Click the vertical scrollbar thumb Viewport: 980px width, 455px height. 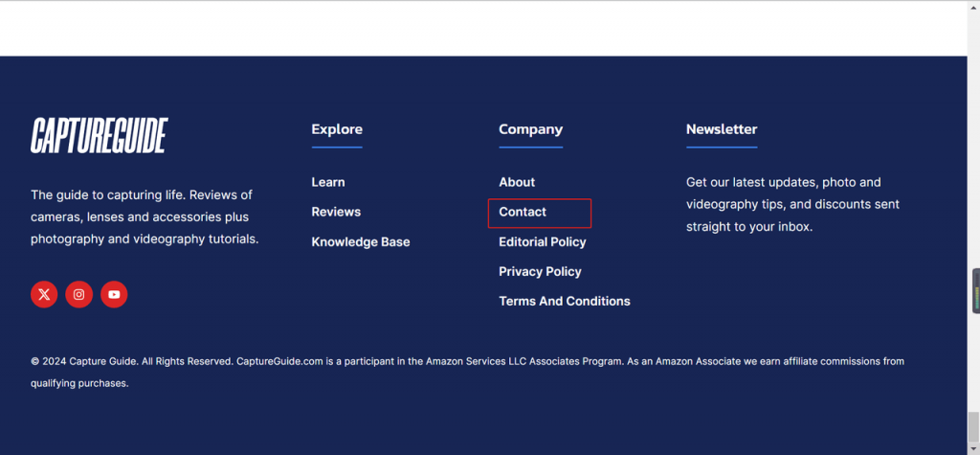(x=973, y=427)
